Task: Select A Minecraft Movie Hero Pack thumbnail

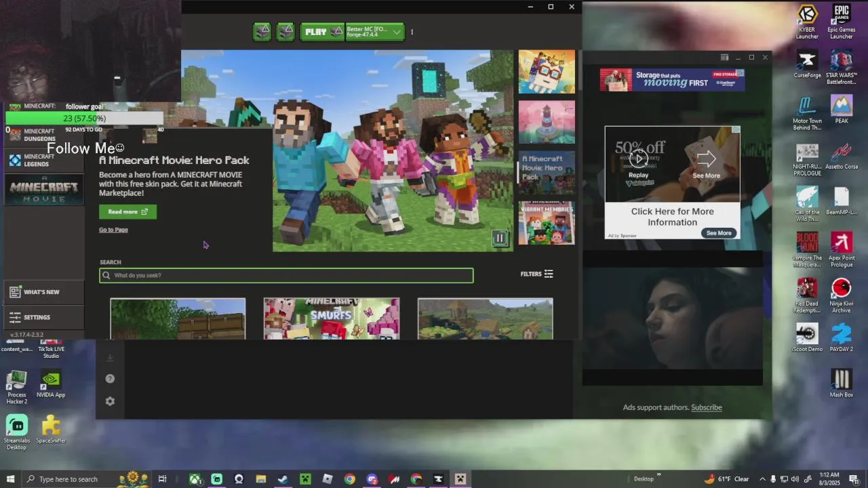Action: coord(547,173)
